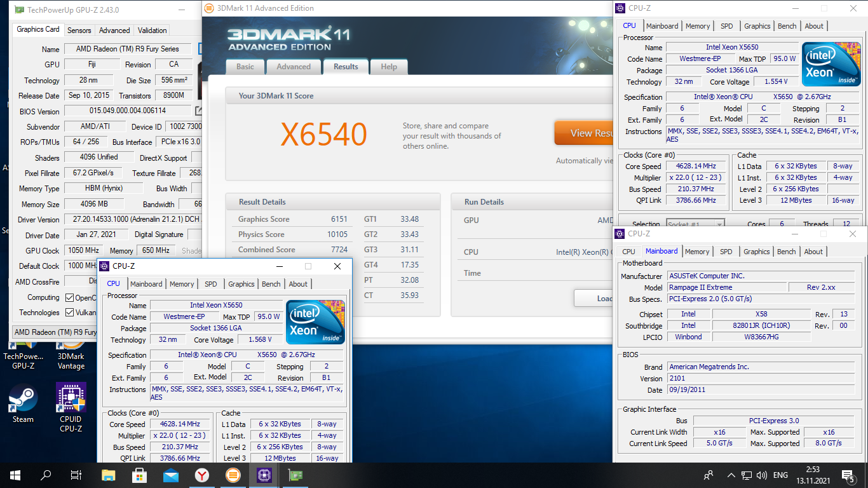Select the Steam desktop shortcut
Image resolution: width=868 pixels, height=488 pixels.
tap(23, 403)
